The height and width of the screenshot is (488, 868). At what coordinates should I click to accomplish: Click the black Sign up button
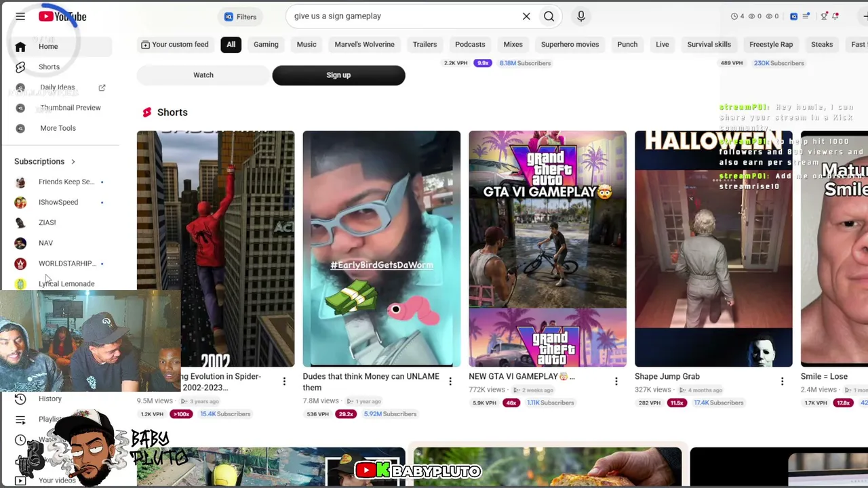click(x=338, y=75)
